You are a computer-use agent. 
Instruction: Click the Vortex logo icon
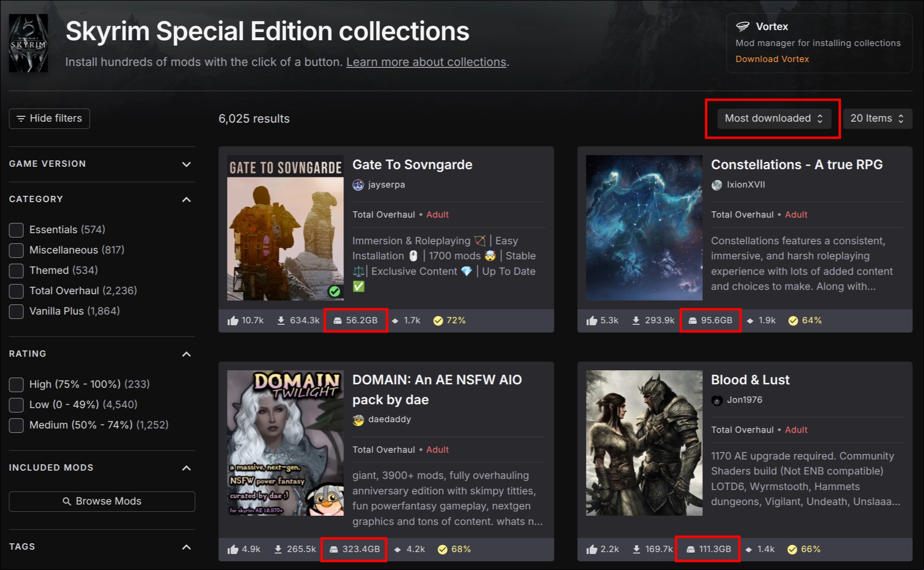(x=743, y=27)
